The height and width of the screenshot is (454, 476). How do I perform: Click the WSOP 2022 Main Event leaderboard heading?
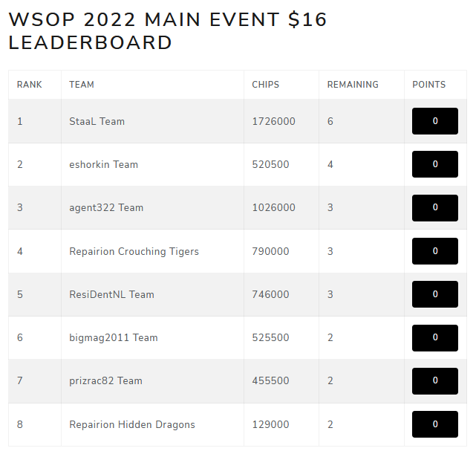[x=168, y=30]
